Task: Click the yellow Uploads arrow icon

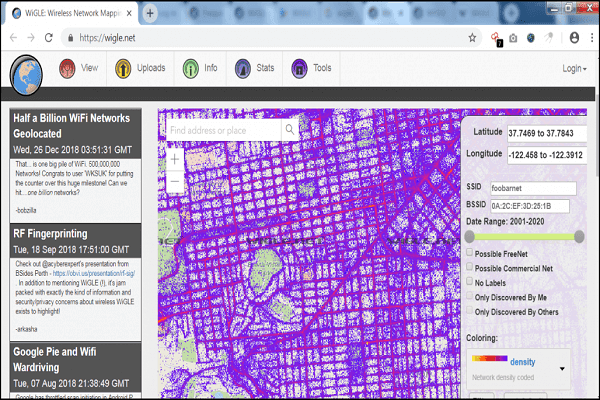Action: click(x=124, y=69)
